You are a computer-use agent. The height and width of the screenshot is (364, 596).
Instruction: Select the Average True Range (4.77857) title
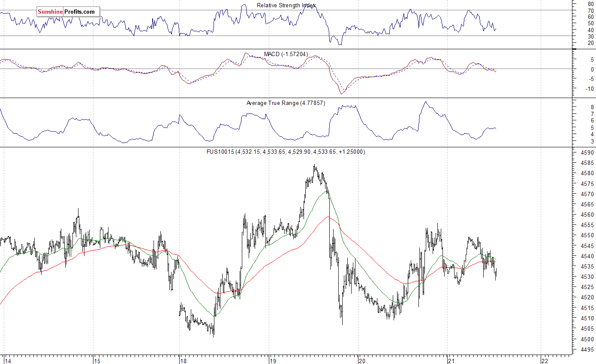285,103
